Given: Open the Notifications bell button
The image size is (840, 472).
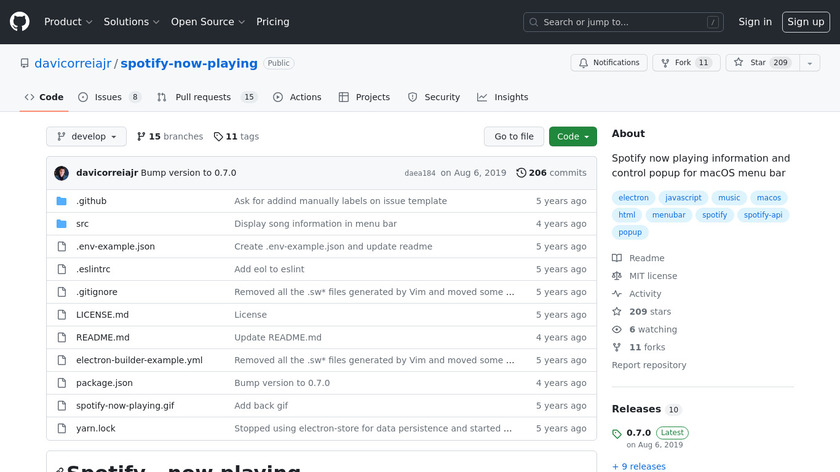Looking at the screenshot, I should (x=609, y=63).
